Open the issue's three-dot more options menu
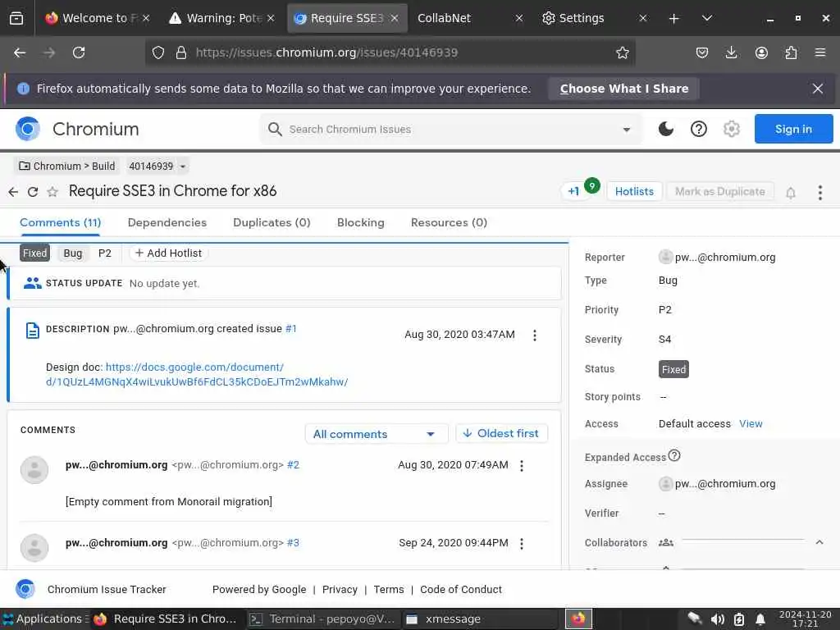The width and height of the screenshot is (840, 630). (820, 193)
